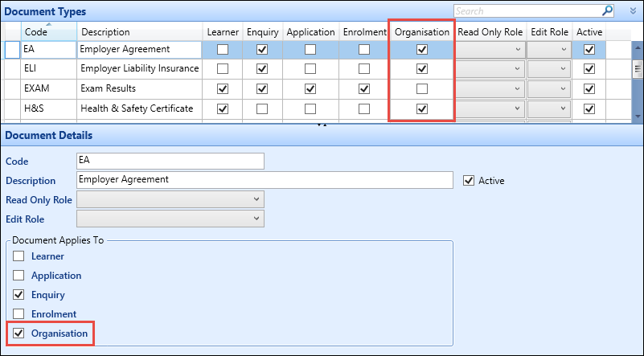Open Read Only Role dropdown in EA row
The image size is (644, 356).
pyautogui.click(x=490, y=50)
